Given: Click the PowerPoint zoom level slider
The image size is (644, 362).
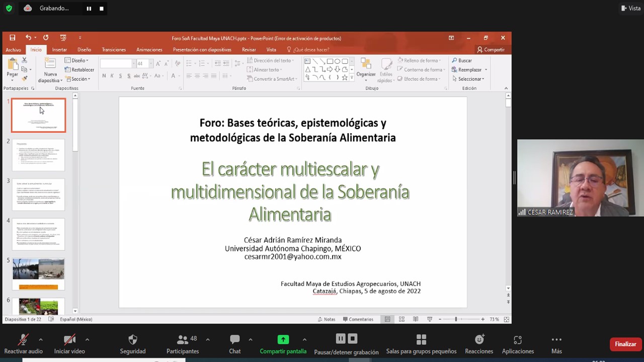Looking at the screenshot, I should (456, 319).
